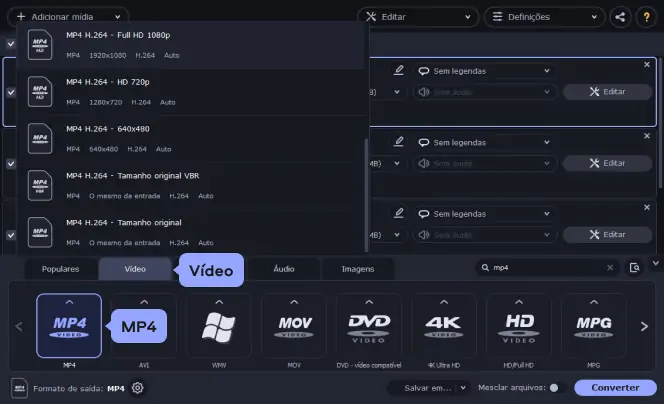Click the preset list scrollbar
The height and width of the screenshot is (404, 664).
tap(366, 195)
